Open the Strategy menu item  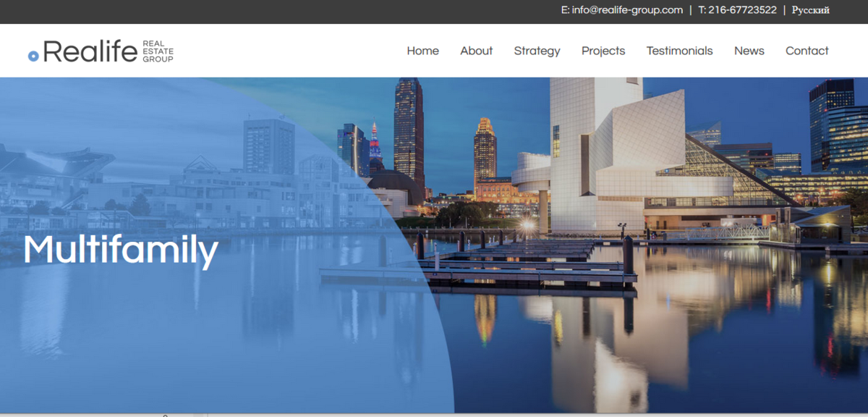tap(537, 51)
